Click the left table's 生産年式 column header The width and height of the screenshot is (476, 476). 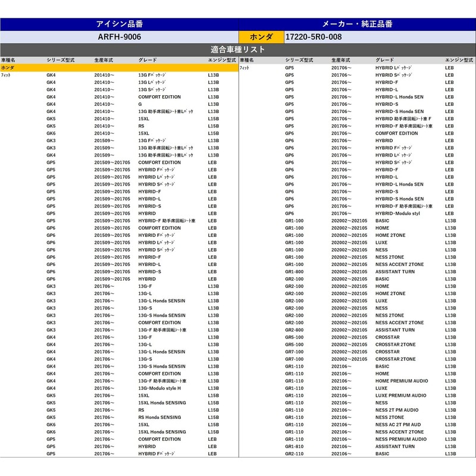click(x=104, y=61)
